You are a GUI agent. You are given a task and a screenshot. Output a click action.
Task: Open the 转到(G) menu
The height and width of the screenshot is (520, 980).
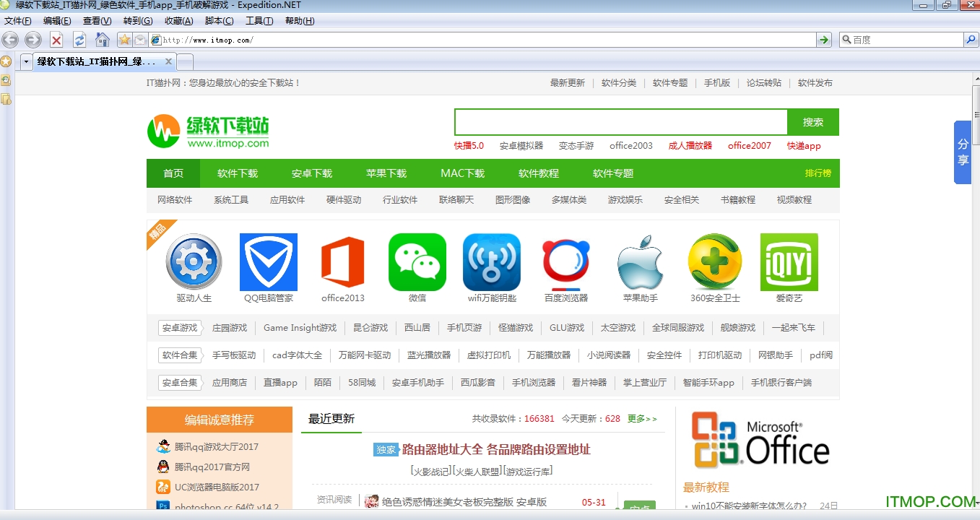click(x=138, y=21)
